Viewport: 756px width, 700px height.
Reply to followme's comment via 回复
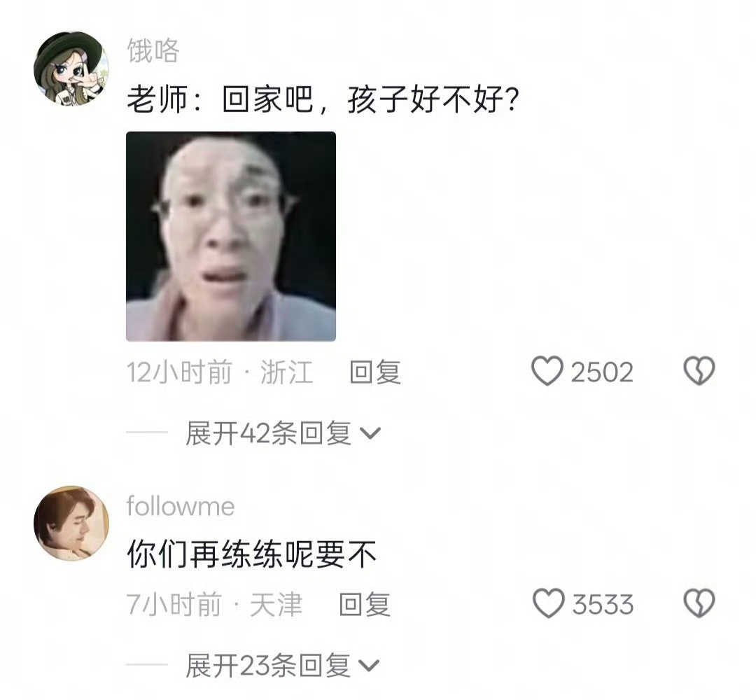click(x=365, y=605)
